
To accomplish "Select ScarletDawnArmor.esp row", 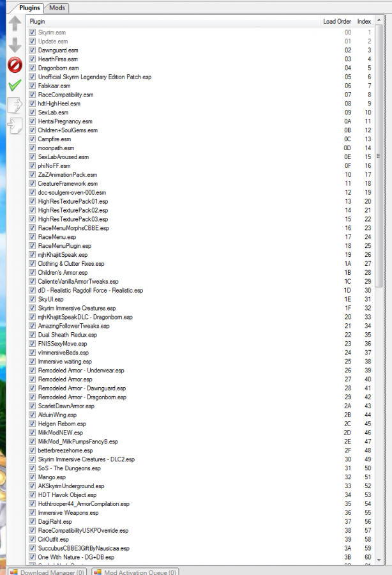I will tap(200, 406).
